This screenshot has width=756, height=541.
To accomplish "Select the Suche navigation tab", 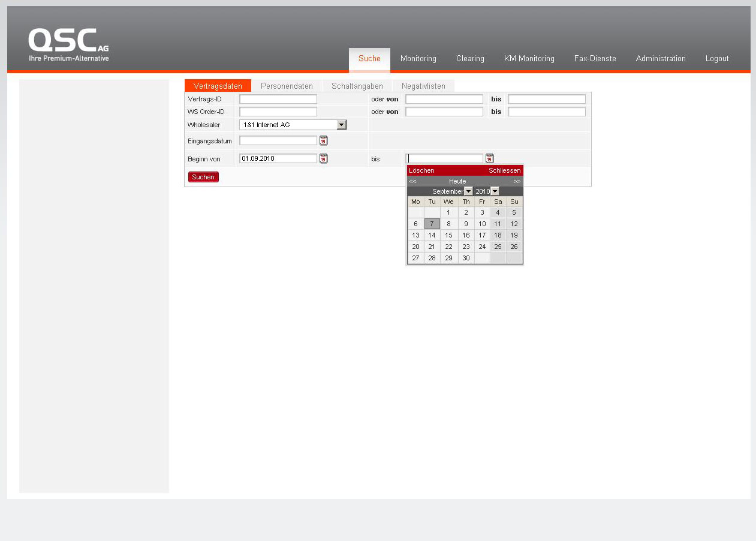I will (369, 59).
